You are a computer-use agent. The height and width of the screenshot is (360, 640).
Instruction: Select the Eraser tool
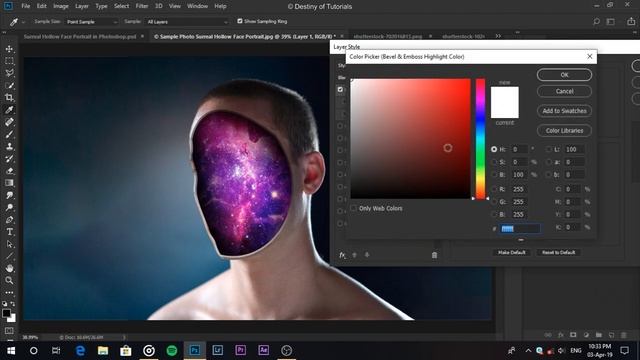[9, 171]
